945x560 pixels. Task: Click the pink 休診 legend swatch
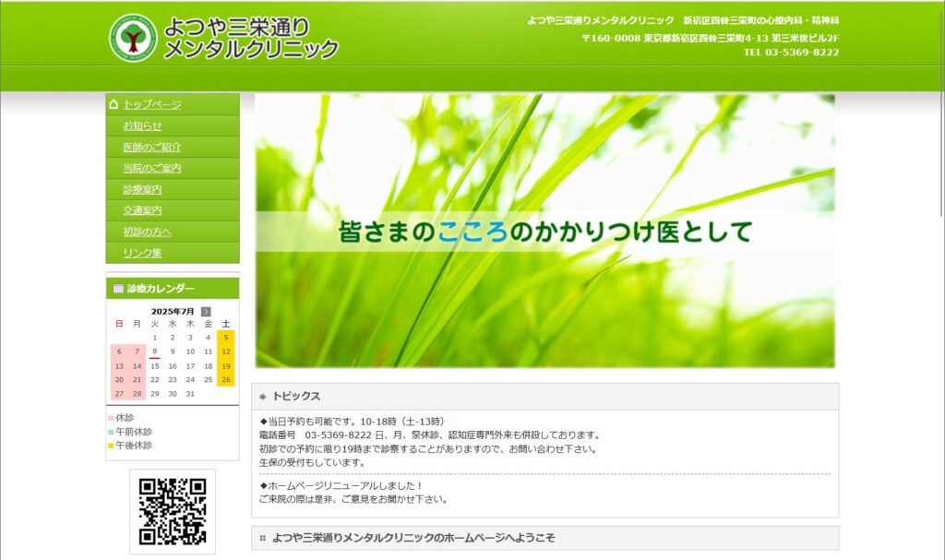tap(111, 418)
